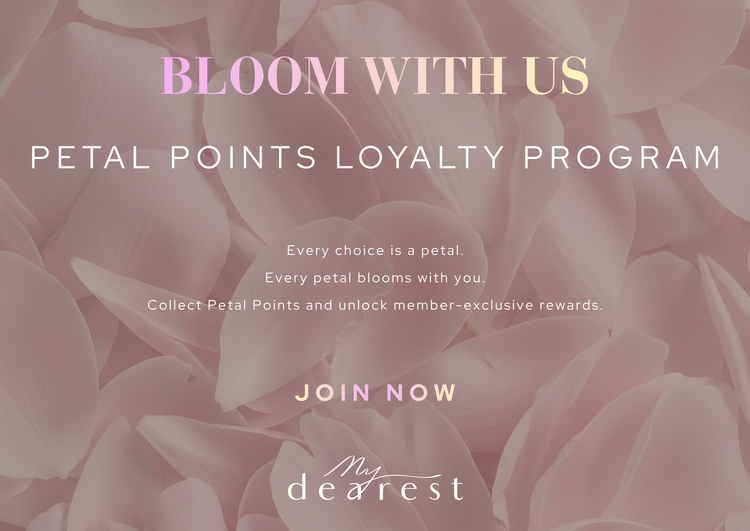
Task: Click the My Dearest brand logo
Action: point(375,480)
